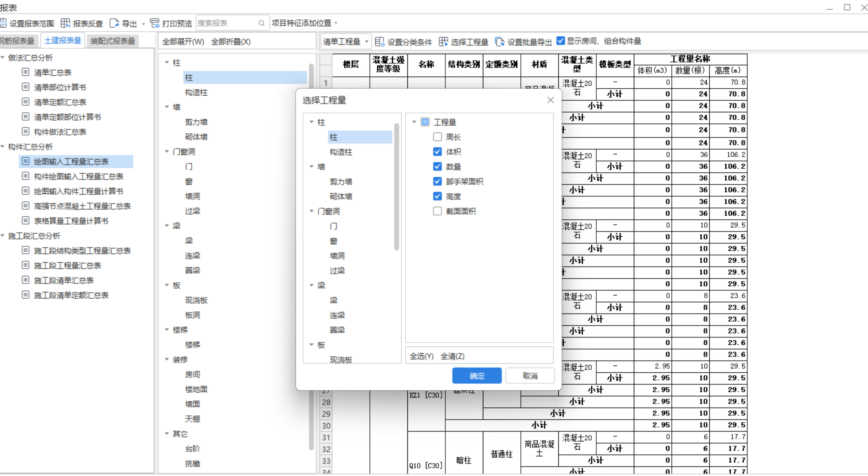The image size is (868, 476).
Task: Click the 报表反查 icon
Action: click(x=66, y=23)
